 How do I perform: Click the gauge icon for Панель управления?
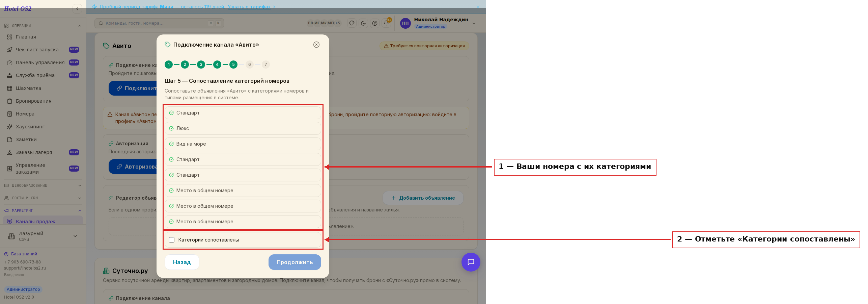click(x=9, y=62)
